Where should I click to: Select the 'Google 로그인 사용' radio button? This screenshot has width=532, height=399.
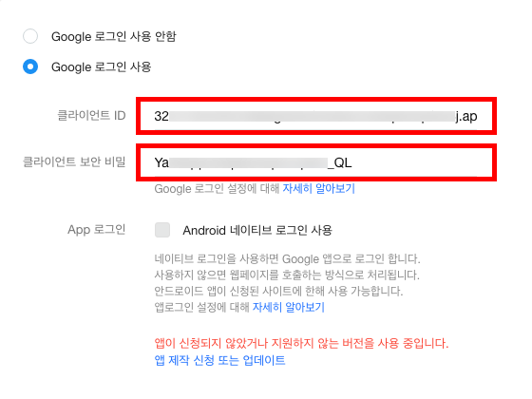tap(30, 66)
